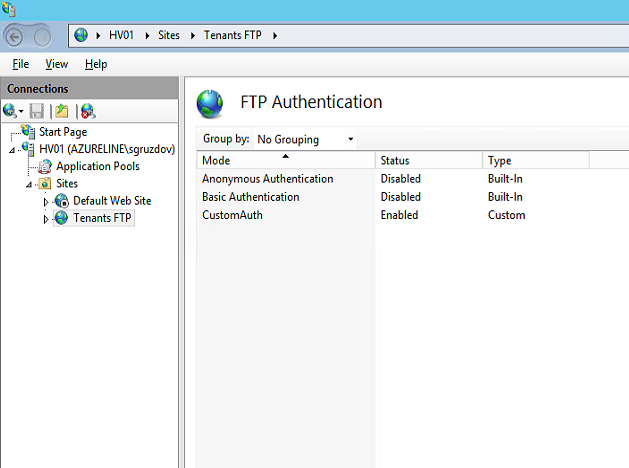Click the Up folder toolbar icon
629x468 pixels.
click(62, 111)
